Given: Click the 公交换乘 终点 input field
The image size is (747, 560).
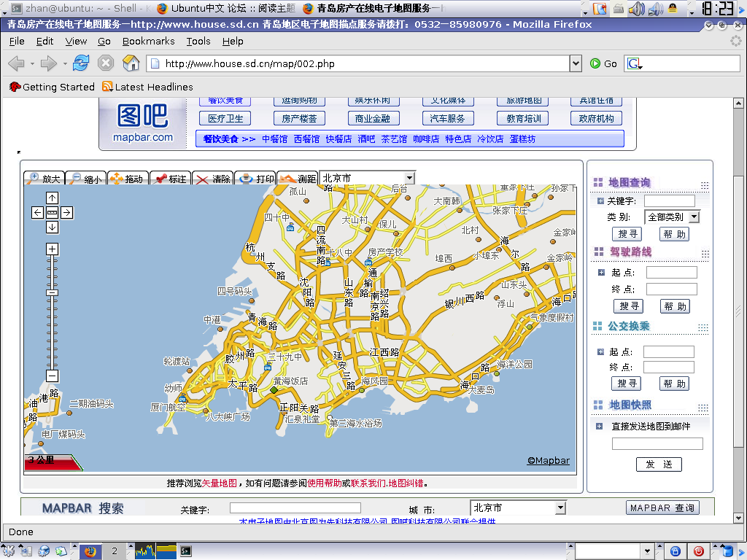Looking at the screenshot, I should (669, 367).
